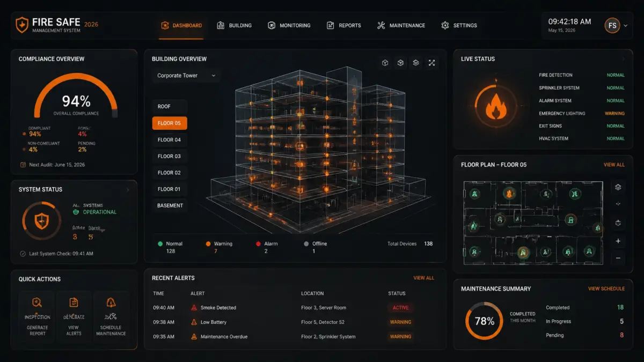Select Floor 03 in the floor list
Image resolution: width=644 pixels, height=362 pixels.
click(170, 156)
